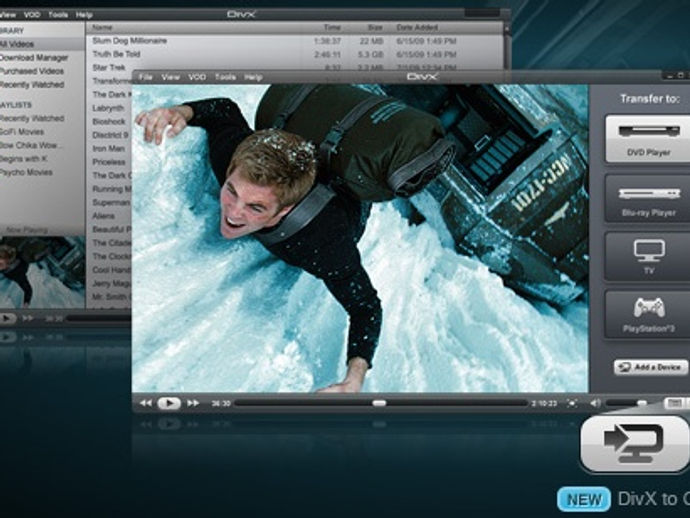Click the fast-forward button in front player
Viewport: 690px width, 518px height.
click(x=193, y=403)
